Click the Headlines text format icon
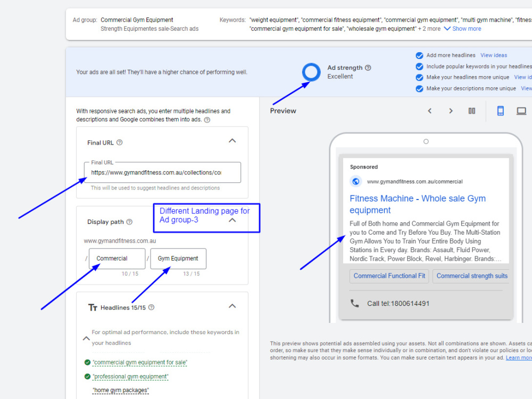Viewport: 532px width, 399px height. coord(93,307)
